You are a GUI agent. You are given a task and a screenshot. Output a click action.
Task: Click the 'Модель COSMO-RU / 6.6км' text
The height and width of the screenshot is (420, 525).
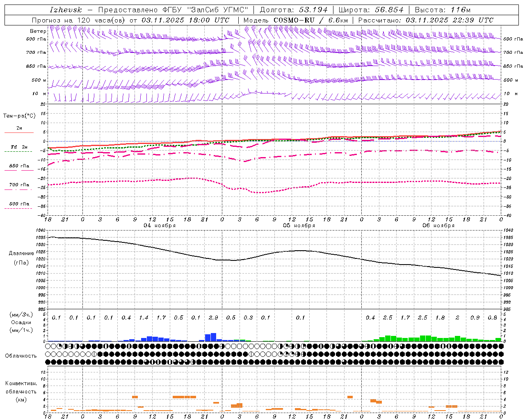click(x=295, y=20)
